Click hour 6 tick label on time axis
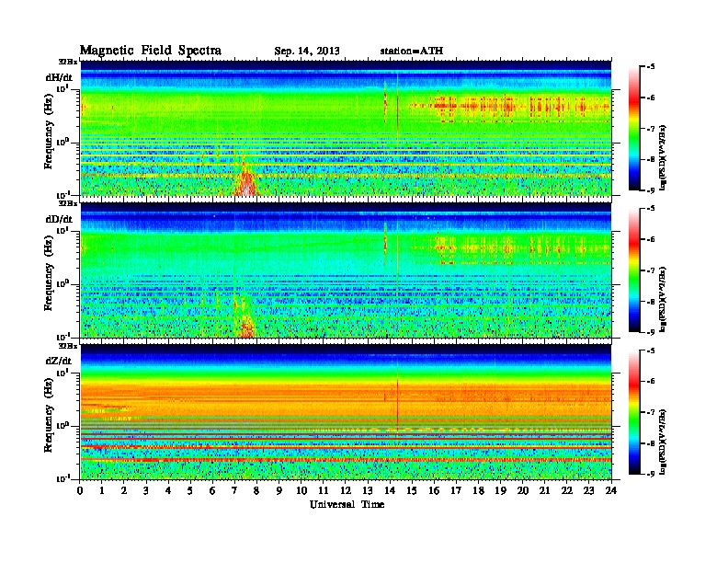This screenshot has height=563, width=728. (x=212, y=491)
